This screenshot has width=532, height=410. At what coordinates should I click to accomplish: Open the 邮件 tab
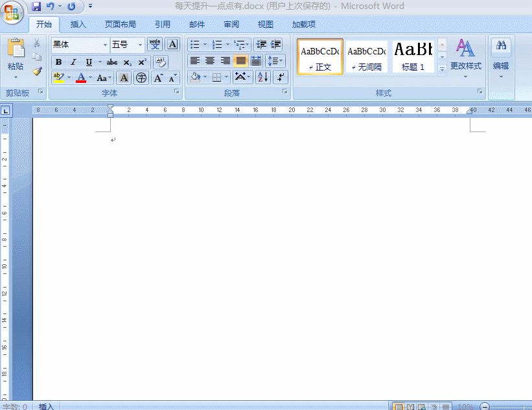click(197, 25)
